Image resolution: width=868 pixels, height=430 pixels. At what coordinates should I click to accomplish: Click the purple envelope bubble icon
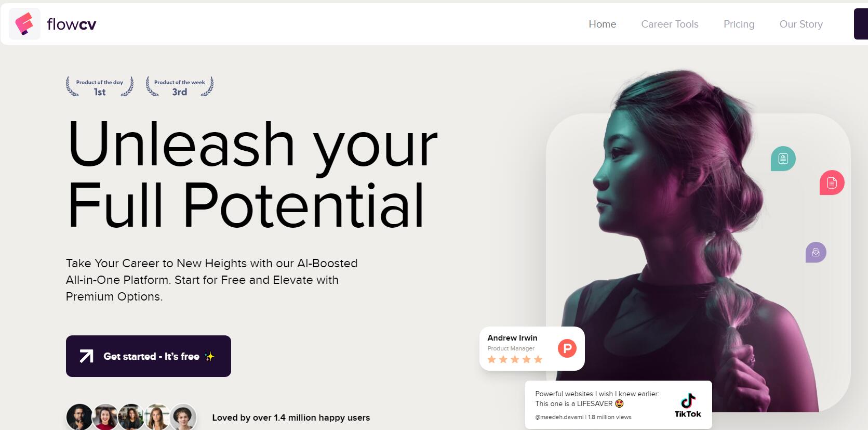pyautogui.click(x=816, y=252)
